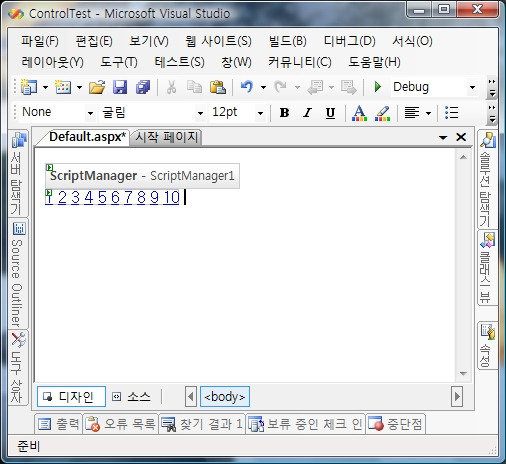This screenshot has height=464, width=506.
Task: Switch to Source view (소스)
Action: coord(131,397)
